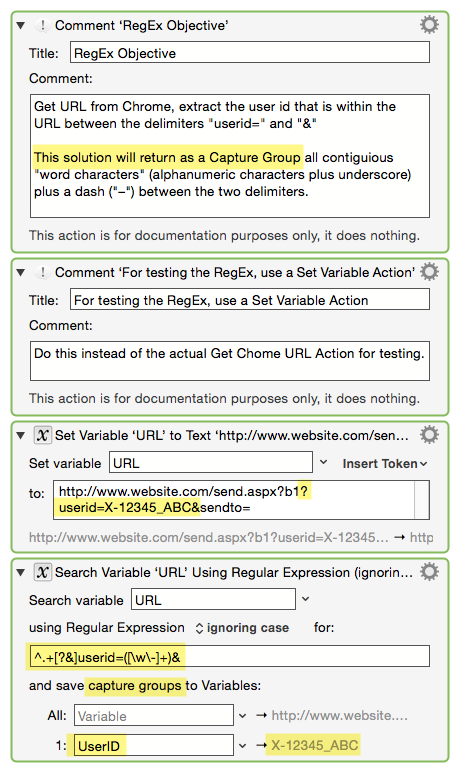The width and height of the screenshot is (460, 776).
Task: Open gear menu of Search Variable action
Action: (429, 572)
